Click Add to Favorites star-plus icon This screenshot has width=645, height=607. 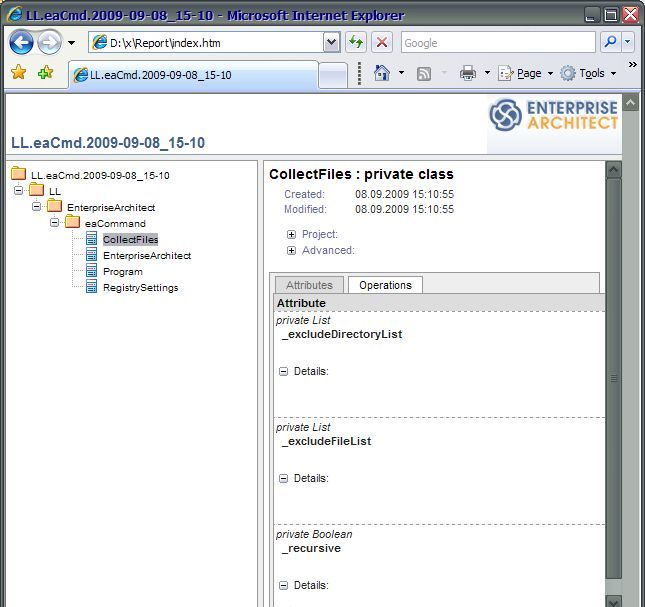coord(45,72)
